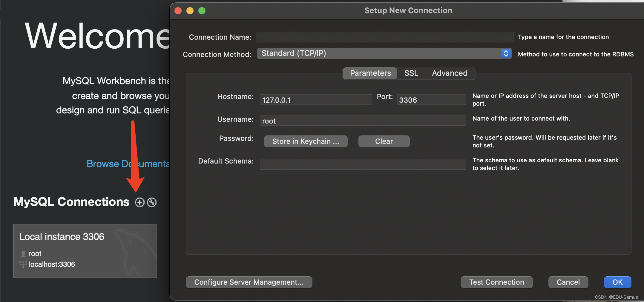Click the Username field containing root
Image resolution: width=644 pixels, height=302 pixels.
pos(363,121)
